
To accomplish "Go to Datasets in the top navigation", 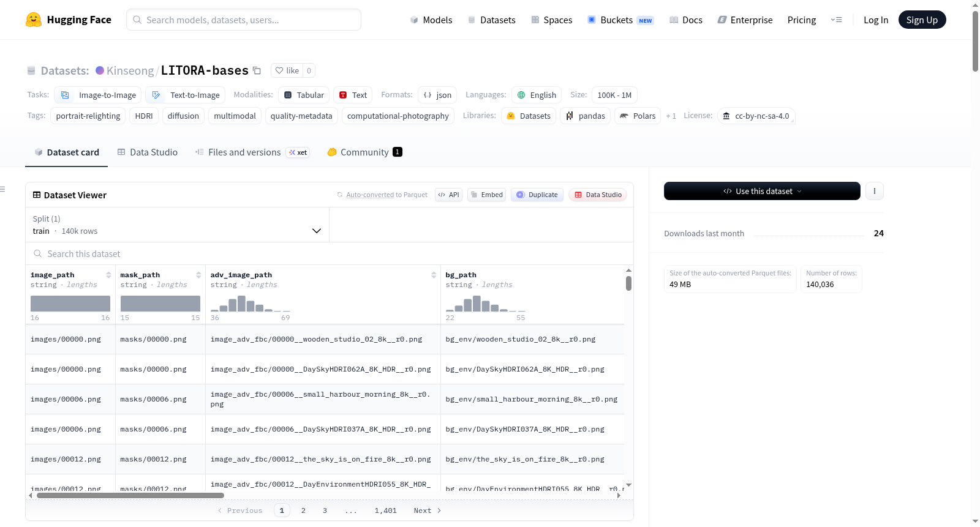I will tap(491, 20).
